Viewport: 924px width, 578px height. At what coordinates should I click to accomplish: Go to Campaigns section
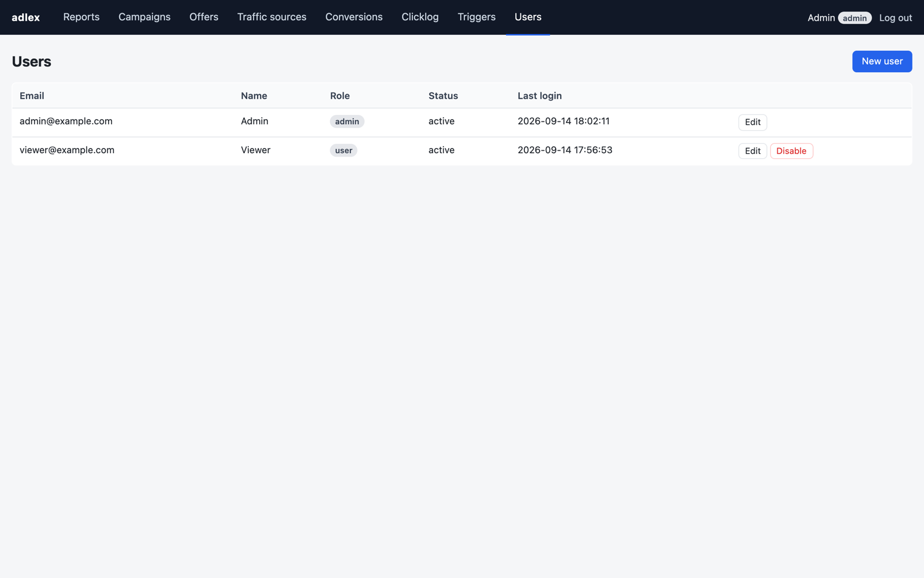(x=144, y=17)
